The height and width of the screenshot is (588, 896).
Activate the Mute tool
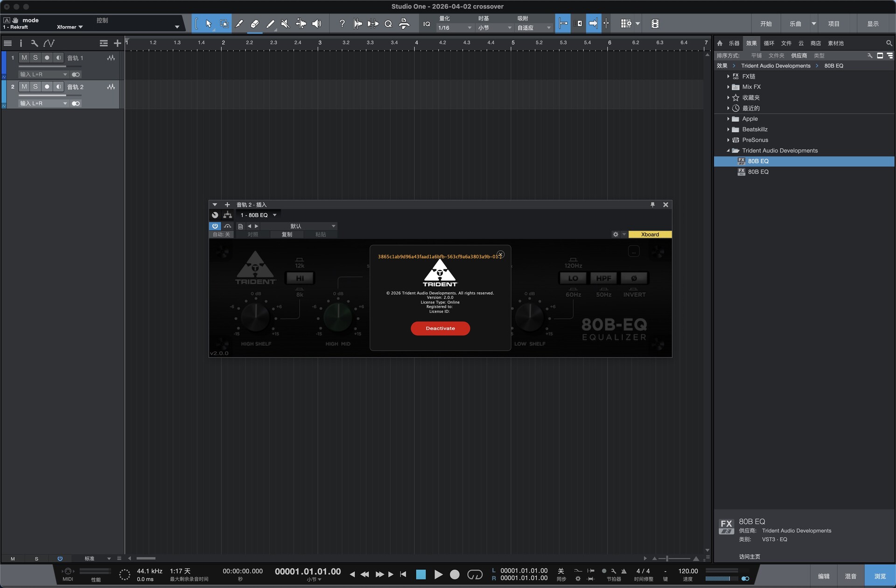[286, 24]
